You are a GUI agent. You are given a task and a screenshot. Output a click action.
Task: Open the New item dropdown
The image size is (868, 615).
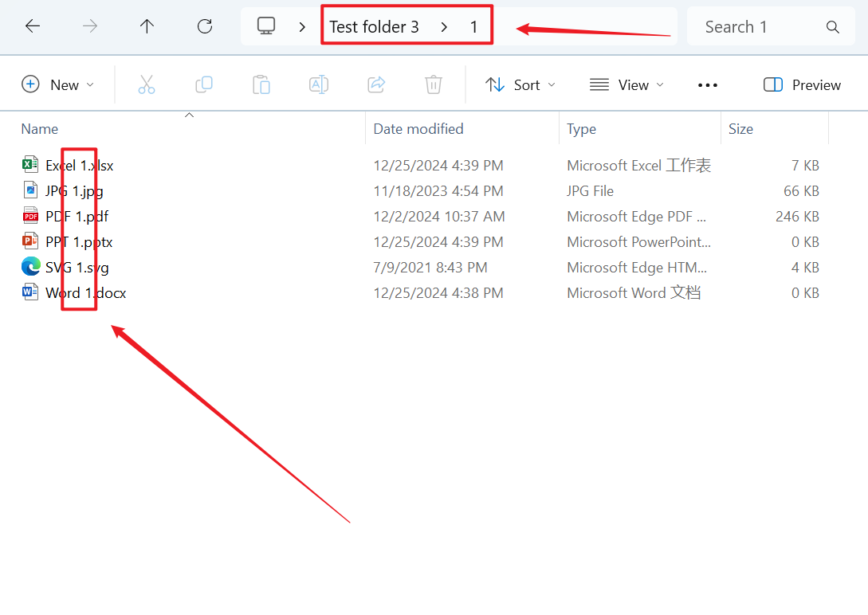pos(58,84)
